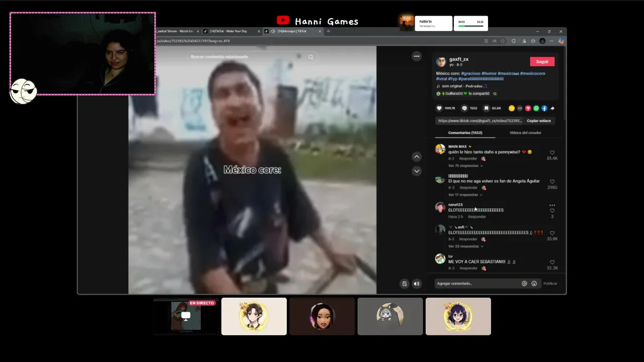Go to the previous video with up arrow

417,157
